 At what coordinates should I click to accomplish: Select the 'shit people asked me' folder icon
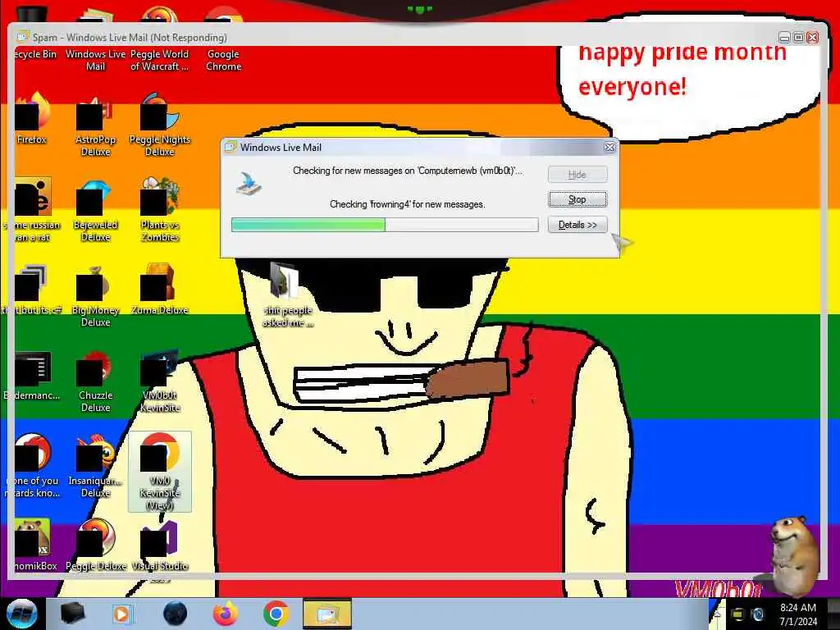click(x=286, y=294)
